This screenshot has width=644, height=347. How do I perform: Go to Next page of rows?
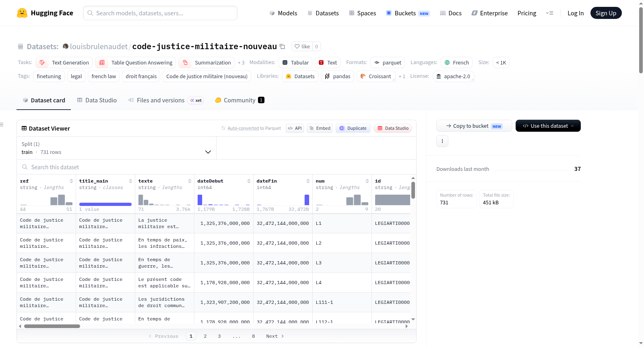(275, 336)
